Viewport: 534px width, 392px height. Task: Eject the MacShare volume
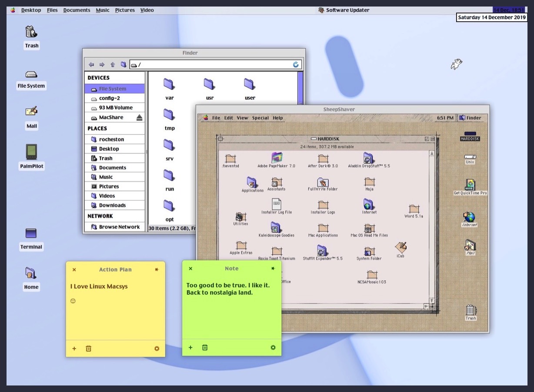(139, 117)
